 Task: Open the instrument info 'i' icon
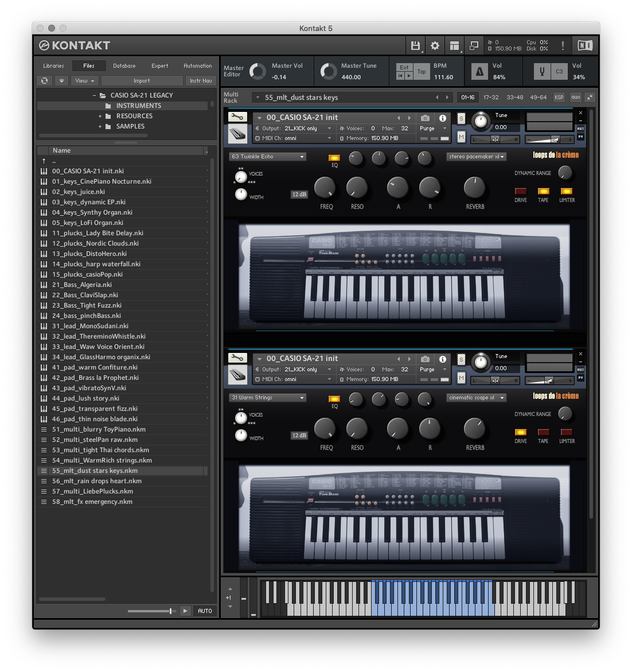[442, 118]
